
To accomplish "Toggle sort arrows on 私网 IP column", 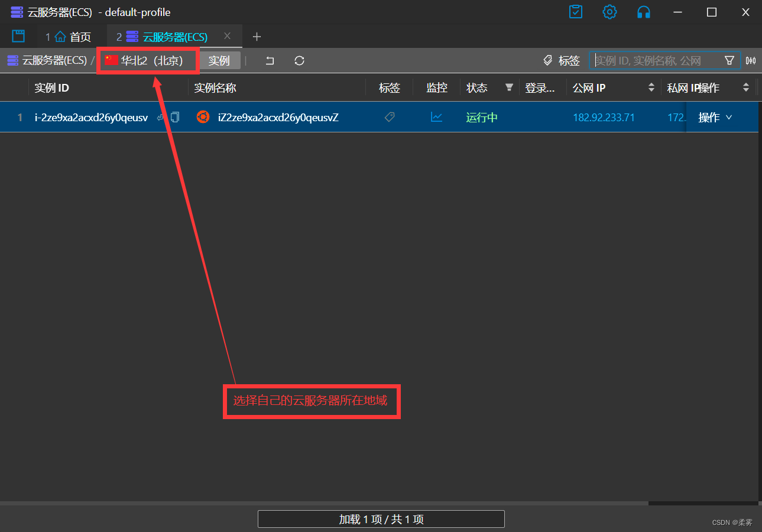I will 746,87.
